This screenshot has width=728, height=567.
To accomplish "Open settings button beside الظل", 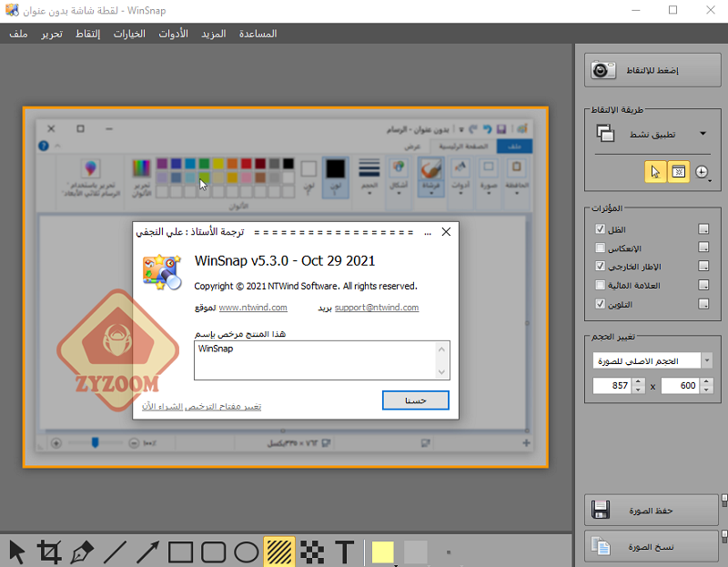I will tap(703, 229).
